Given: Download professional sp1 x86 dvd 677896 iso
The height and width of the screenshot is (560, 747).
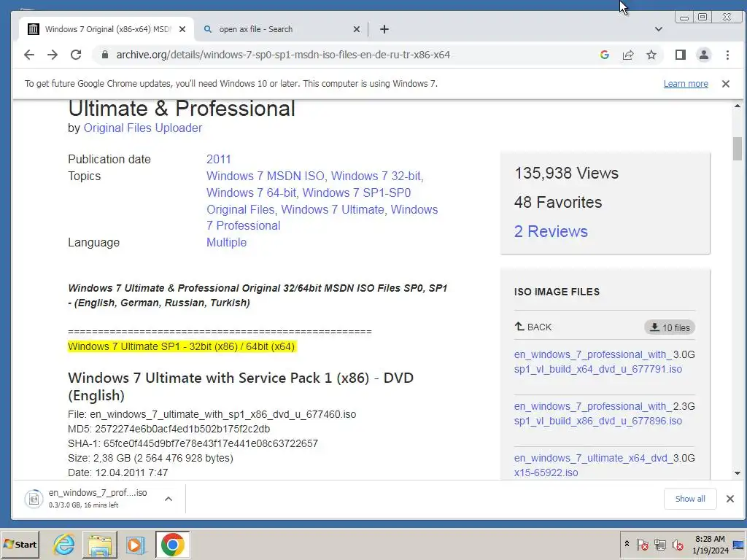Looking at the screenshot, I should pos(598,414).
